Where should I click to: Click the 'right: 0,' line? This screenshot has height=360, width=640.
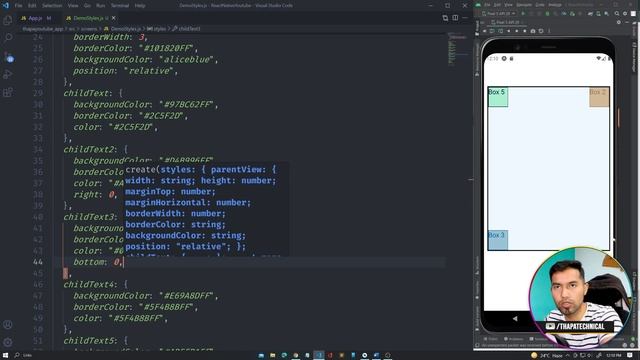(x=95, y=195)
